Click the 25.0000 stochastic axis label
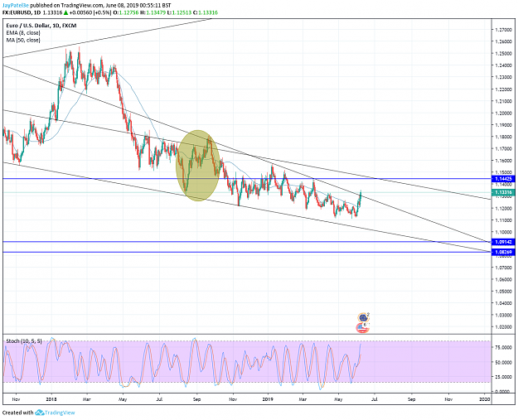 [x=503, y=376]
